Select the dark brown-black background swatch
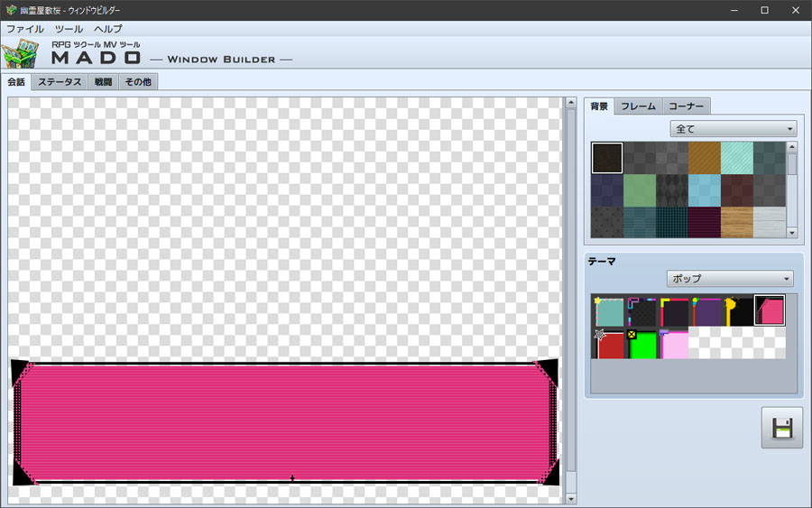 607,158
